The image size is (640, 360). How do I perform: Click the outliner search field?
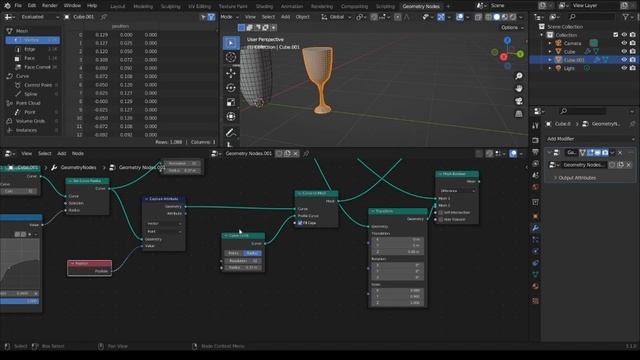click(591, 17)
